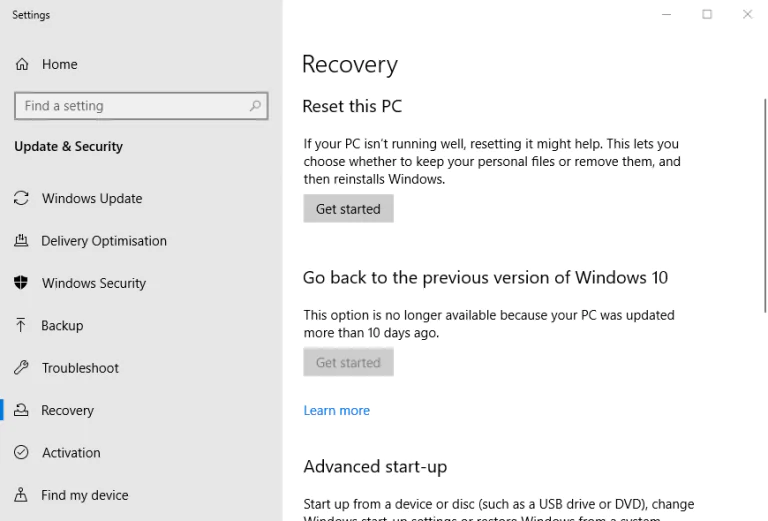The height and width of the screenshot is (521, 768).
Task: Click the Troubleshoot wrench icon
Action: [x=21, y=368]
